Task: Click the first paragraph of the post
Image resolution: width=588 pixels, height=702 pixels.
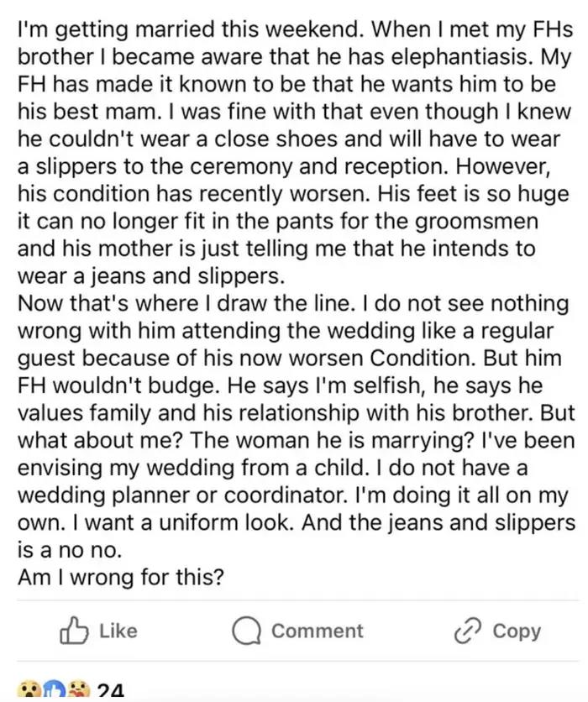Action: coord(294,151)
